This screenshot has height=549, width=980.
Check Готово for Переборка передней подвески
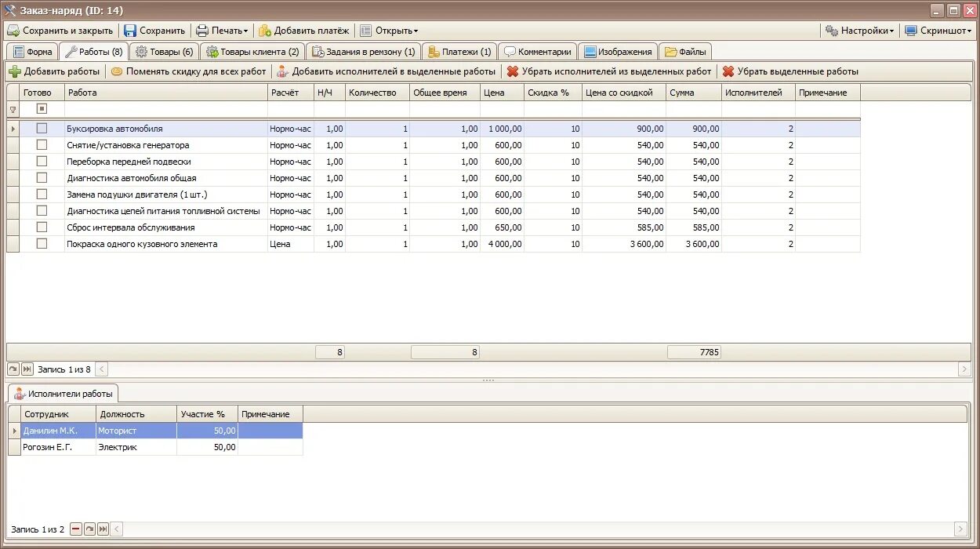(42, 161)
